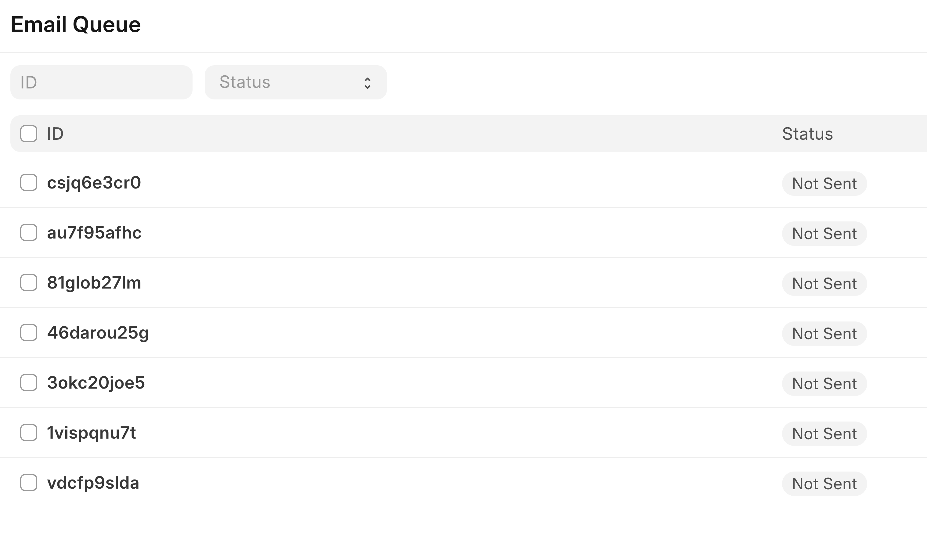Select the vdcfp9slda checkbox

coord(29,483)
